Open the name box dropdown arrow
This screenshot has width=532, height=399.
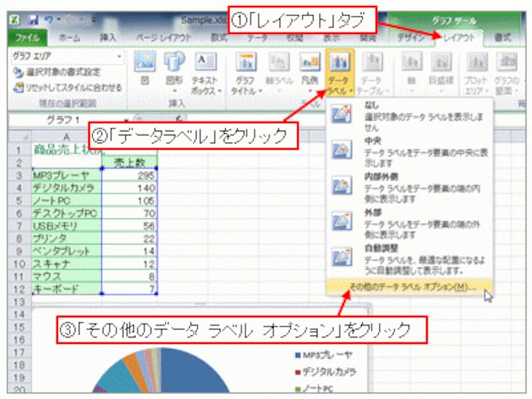(126, 120)
